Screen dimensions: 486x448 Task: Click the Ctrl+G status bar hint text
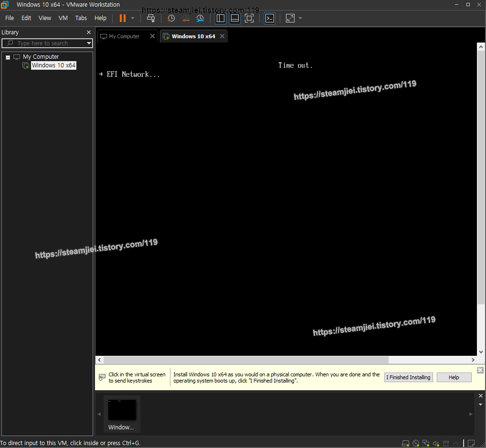click(x=70, y=443)
